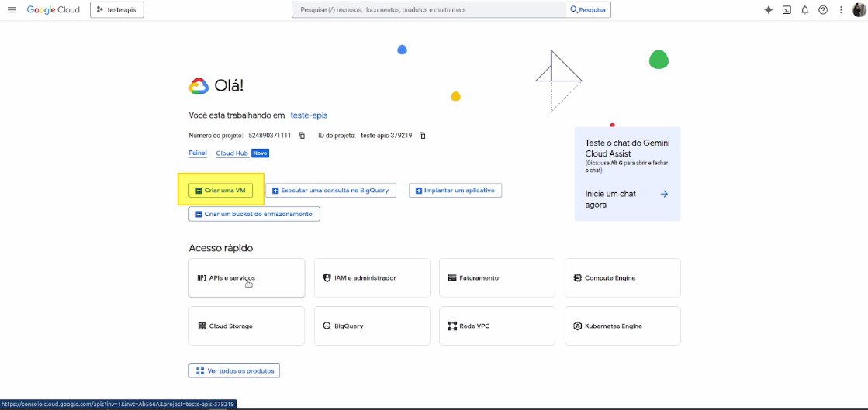The height and width of the screenshot is (410, 868).
Task: Click Executar uma consulta no BigQuery
Action: coord(331,191)
